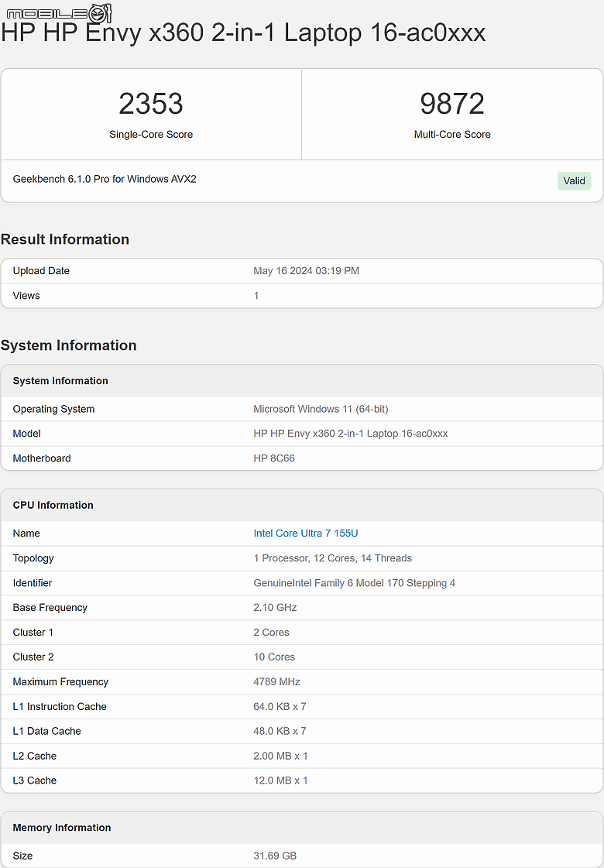604x868 pixels.
Task: Click the page title HP Envy x360 heading
Action: click(243, 33)
